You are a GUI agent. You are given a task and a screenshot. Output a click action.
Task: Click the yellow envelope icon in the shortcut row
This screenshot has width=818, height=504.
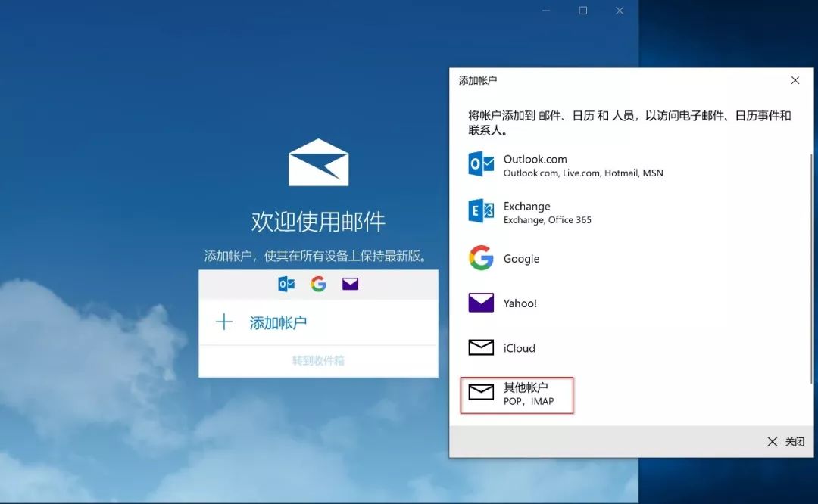coord(350,284)
